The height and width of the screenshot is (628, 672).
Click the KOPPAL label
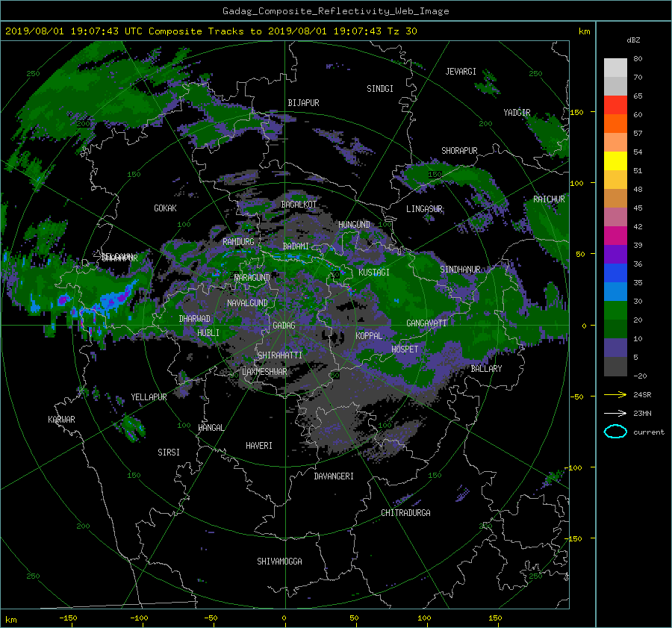[x=369, y=335]
